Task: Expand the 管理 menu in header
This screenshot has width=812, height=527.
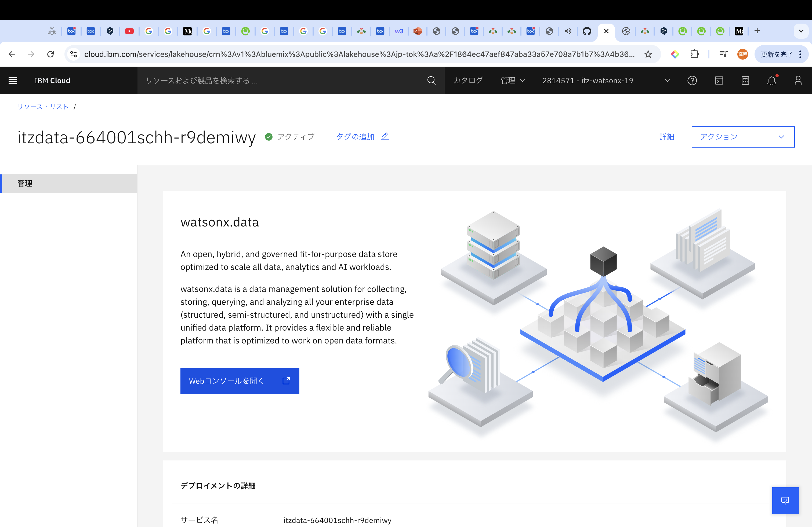Action: tap(512, 80)
